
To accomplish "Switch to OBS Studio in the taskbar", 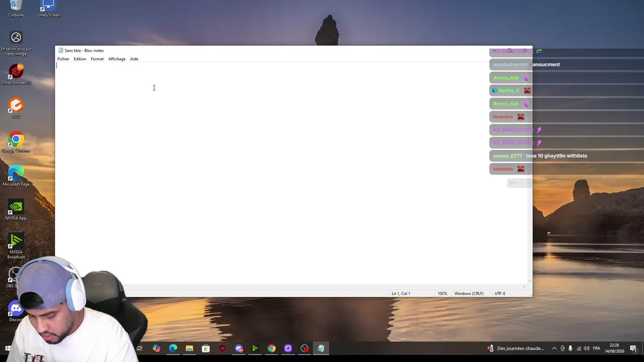I will (304, 348).
